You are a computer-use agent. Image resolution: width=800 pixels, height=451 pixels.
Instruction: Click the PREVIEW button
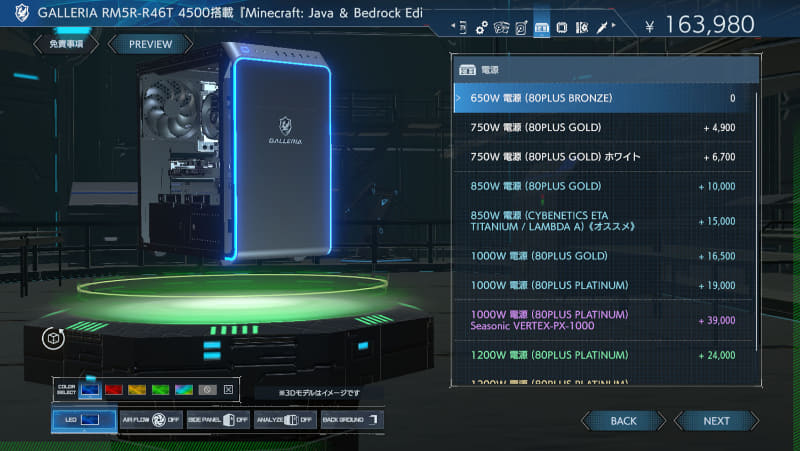pos(151,44)
